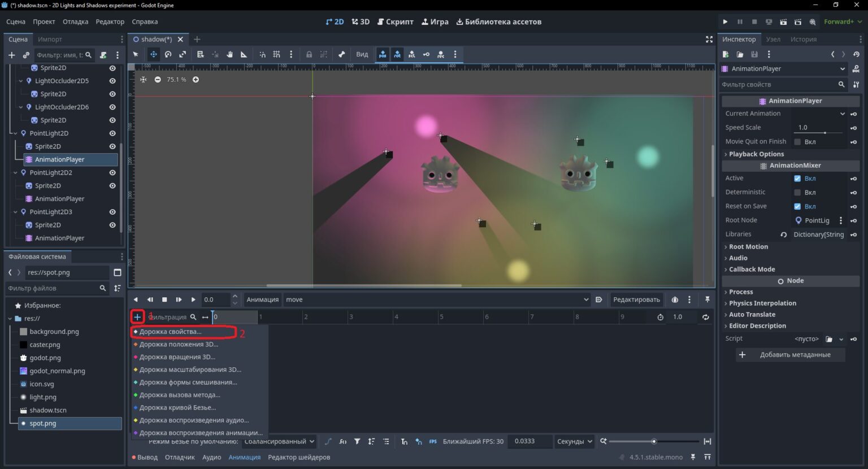Select the Ruler Mode tool
This screenshot has height=469, width=868.
coord(244,54)
